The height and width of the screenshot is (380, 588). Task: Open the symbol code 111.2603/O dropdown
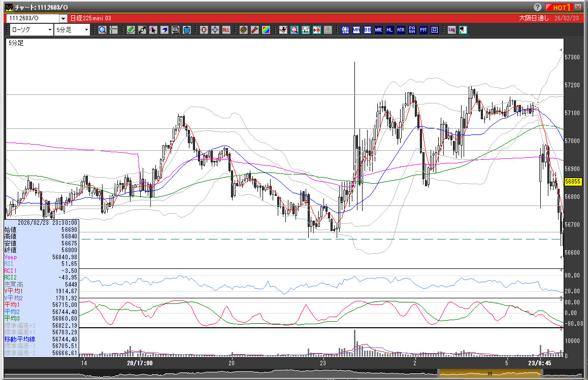coord(63,18)
